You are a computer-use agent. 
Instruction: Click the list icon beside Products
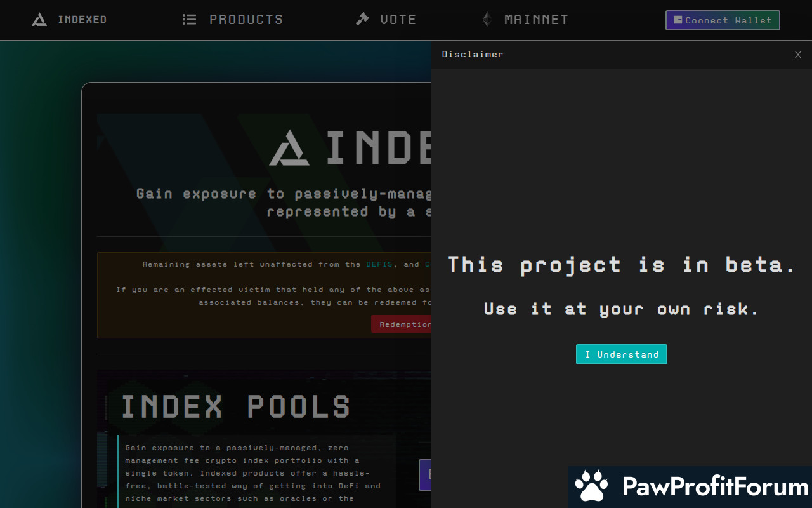189,20
